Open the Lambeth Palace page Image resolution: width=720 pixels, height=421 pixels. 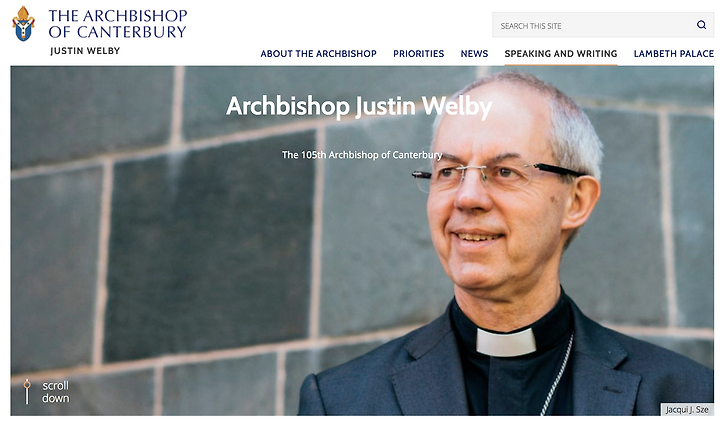(674, 54)
